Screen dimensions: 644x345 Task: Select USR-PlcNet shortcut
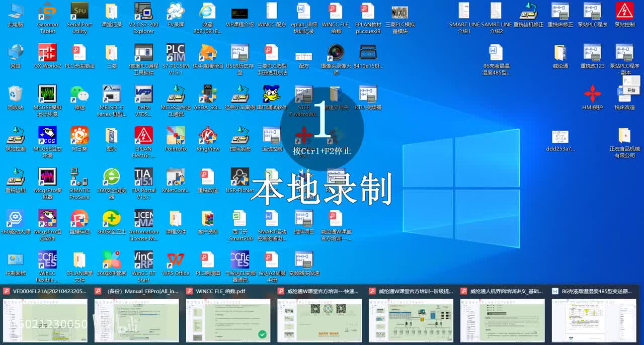(239, 181)
